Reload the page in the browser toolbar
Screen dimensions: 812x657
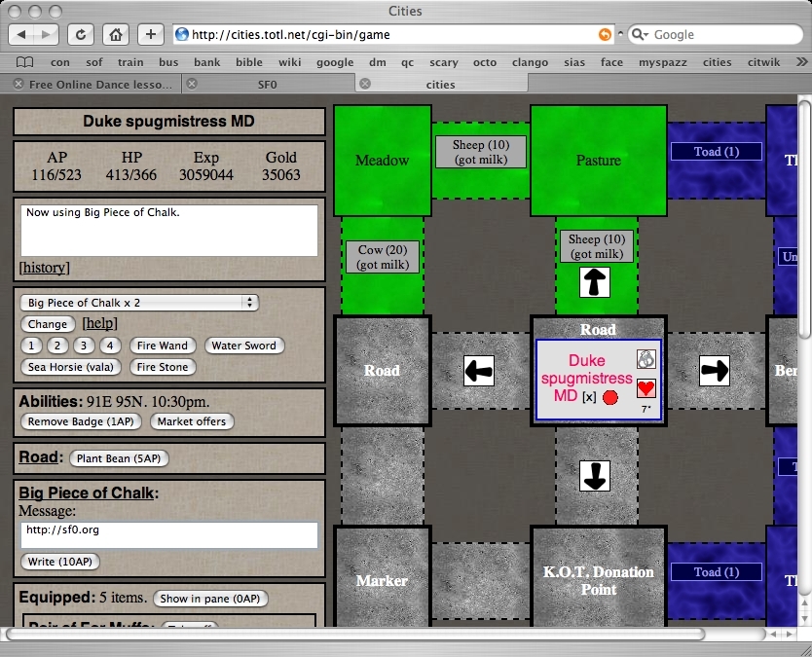(80, 34)
